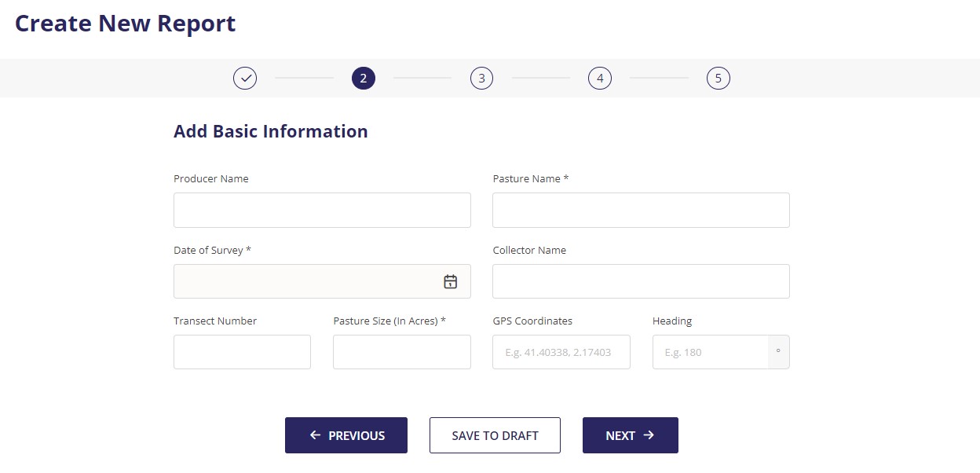The width and height of the screenshot is (980, 473).
Task: Select the Heading degrees input
Action: pos(709,352)
